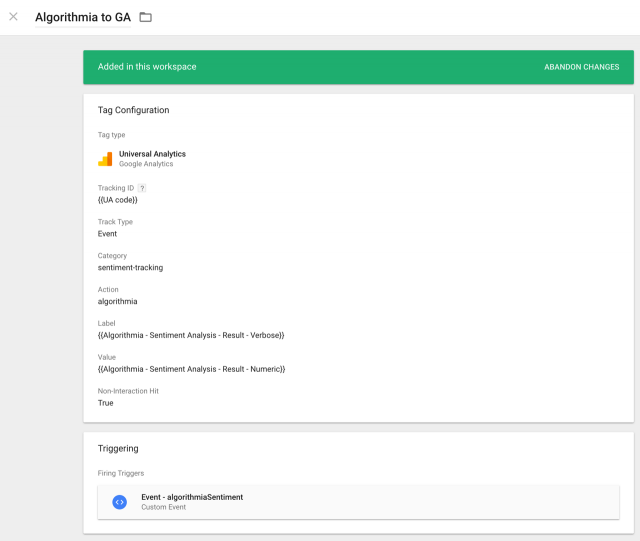Close the tag editor with the X icon

click(x=13, y=17)
